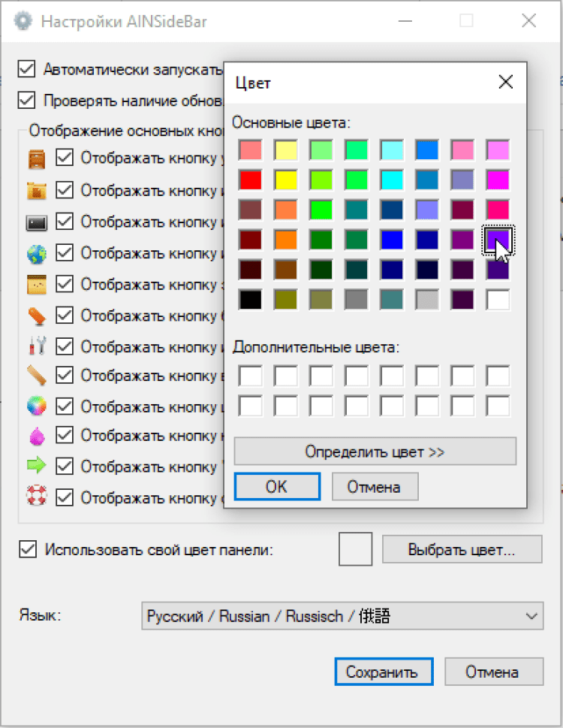Toggle the 'Проверять наличие обновлений' checkbox
563x728 pixels.
(26, 100)
